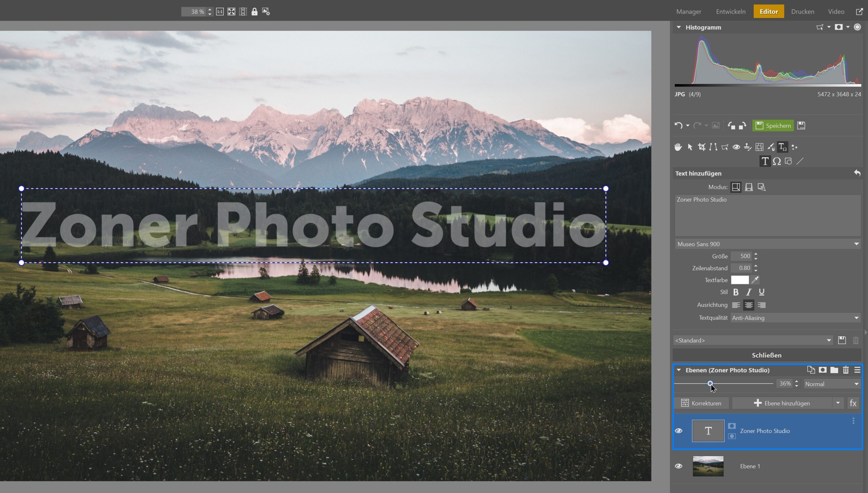The image size is (868, 493).
Task: Choose the line drawing tool
Action: tap(800, 161)
